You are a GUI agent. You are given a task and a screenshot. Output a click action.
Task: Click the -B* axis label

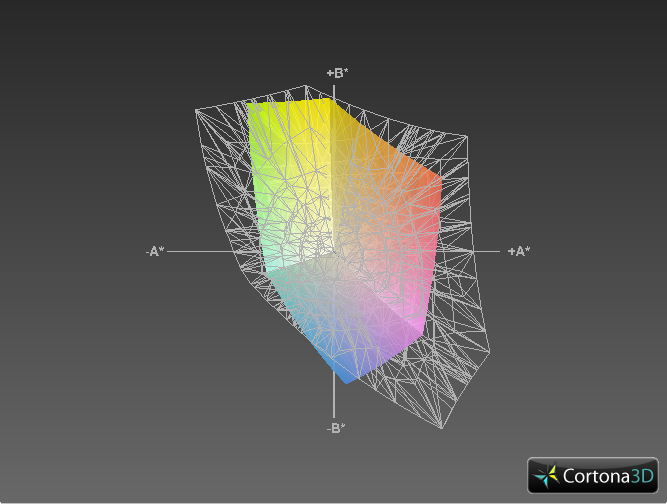coord(336,428)
